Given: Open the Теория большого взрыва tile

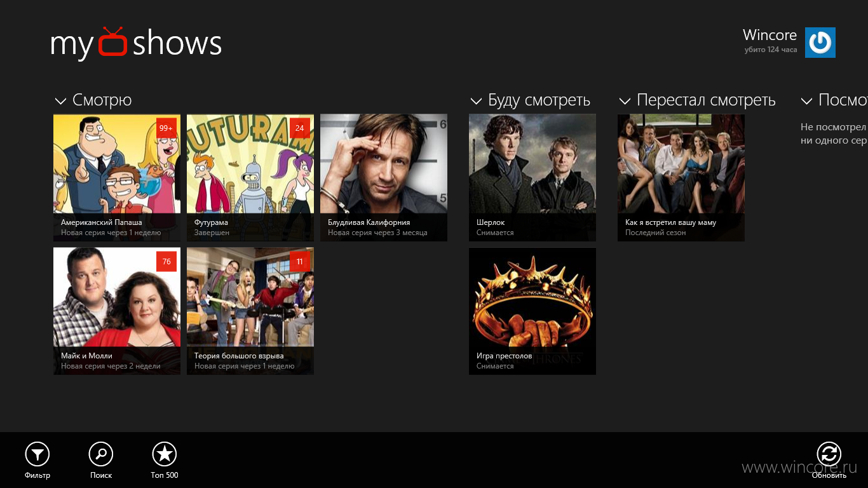Looking at the screenshot, I should tap(250, 311).
